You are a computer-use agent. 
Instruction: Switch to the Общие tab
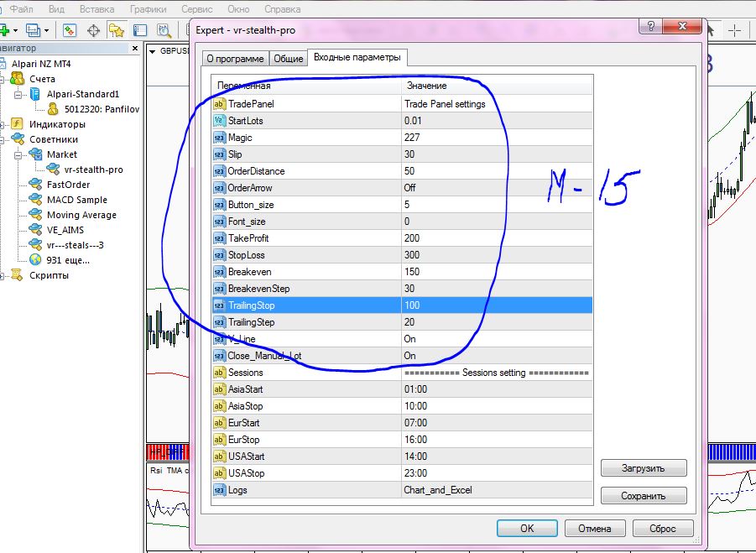(x=289, y=59)
